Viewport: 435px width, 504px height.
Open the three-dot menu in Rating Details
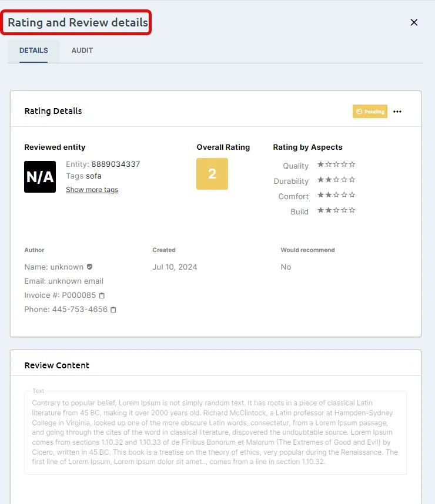pyautogui.click(x=397, y=112)
